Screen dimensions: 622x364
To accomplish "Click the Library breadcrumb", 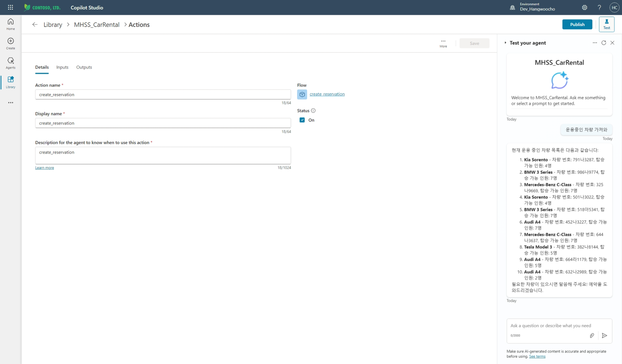I will coord(53,25).
